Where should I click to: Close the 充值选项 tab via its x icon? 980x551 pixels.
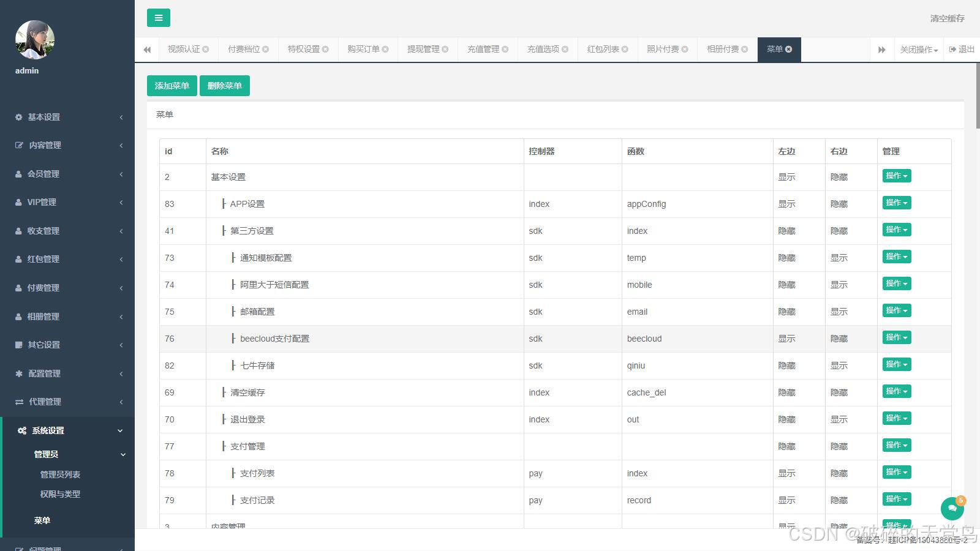(565, 50)
